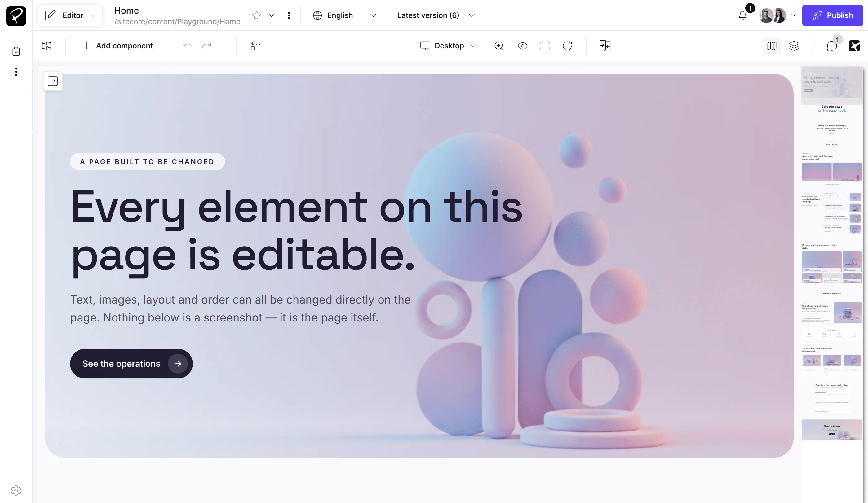Jump to 'Edit the page' minimap section
This screenshot has width=868, height=503.
(x=832, y=108)
